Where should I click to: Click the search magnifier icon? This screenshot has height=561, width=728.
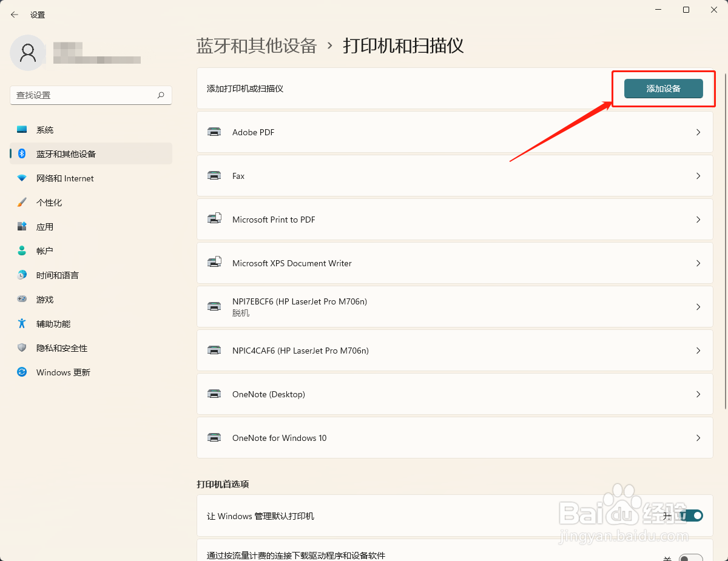[161, 95]
